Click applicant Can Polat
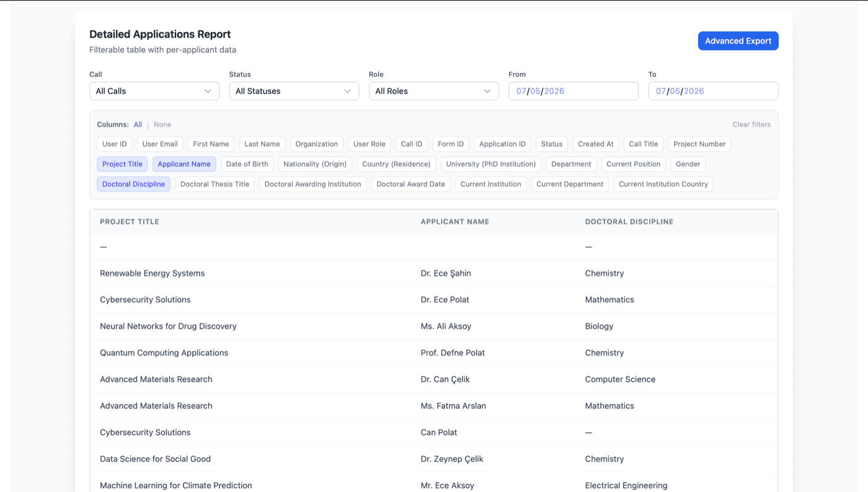 (x=439, y=433)
